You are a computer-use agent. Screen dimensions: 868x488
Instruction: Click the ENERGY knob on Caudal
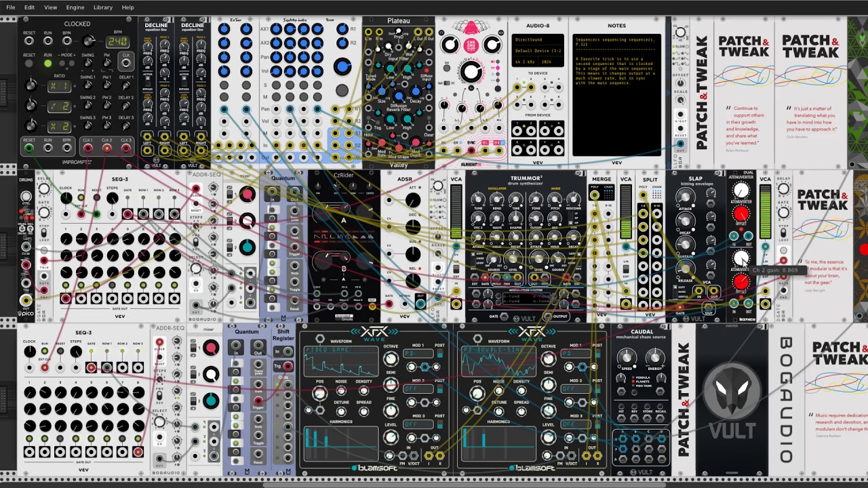click(x=654, y=357)
